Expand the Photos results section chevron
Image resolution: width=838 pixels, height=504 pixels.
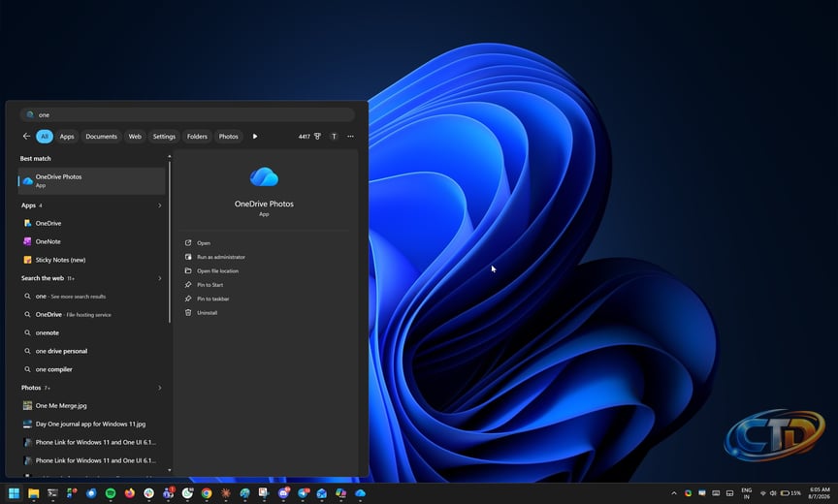159,388
